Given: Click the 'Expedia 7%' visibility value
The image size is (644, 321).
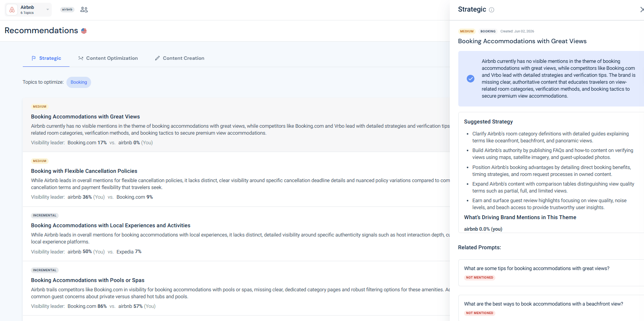Looking at the screenshot, I should (129, 252).
